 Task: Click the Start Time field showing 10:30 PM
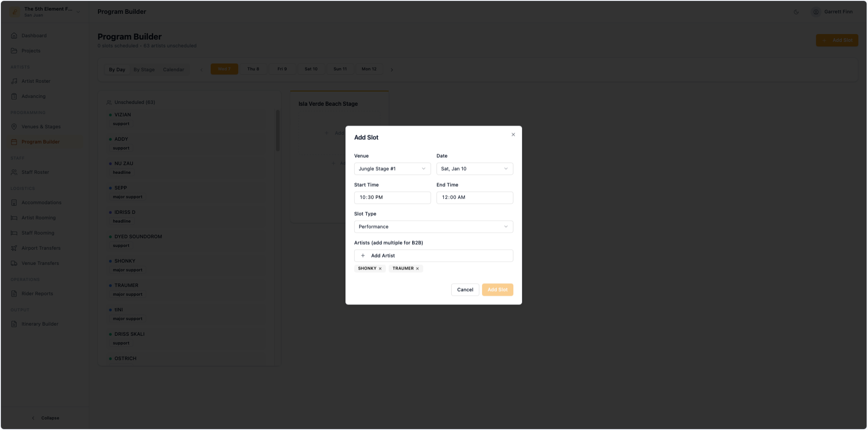pyautogui.click(x=392, y=198)
